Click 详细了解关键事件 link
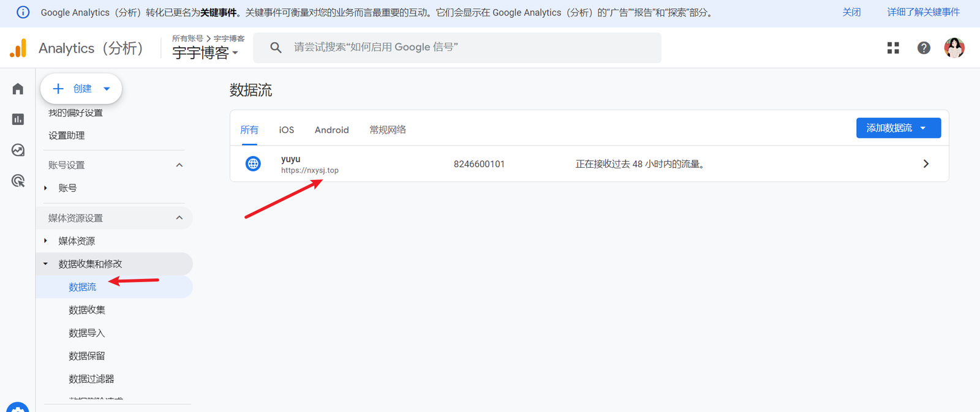The width and height of the screenshot is (980, 412). point(923,12)
